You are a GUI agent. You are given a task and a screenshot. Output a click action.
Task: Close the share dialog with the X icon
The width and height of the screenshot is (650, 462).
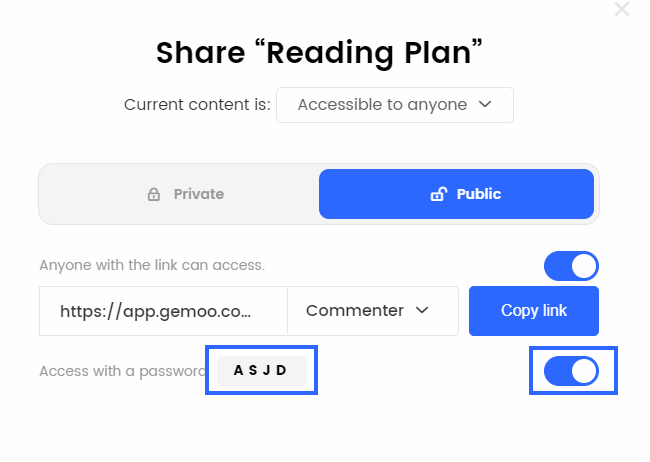622,9
